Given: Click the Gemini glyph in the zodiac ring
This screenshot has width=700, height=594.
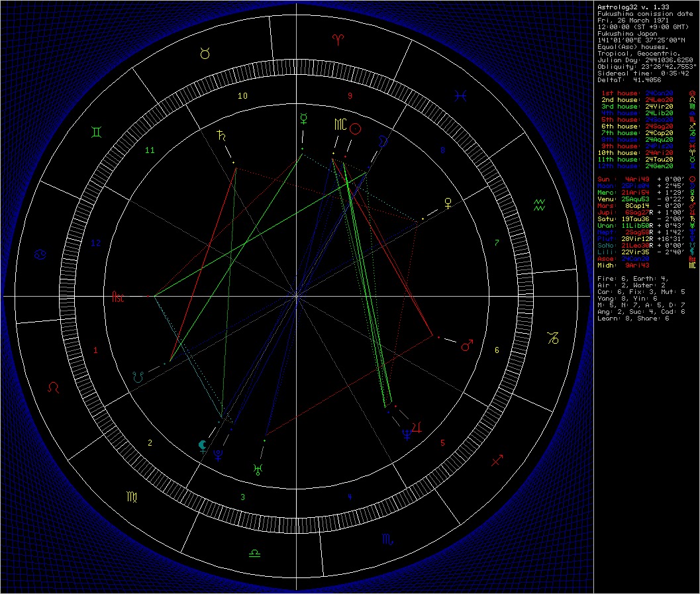Looking at the screenshot, I should pyautogui.click(x=97, y=132).
